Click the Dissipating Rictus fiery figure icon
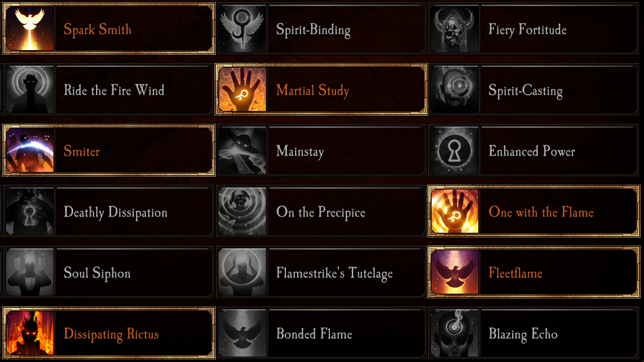The height and width of the screenshot is (362, 644). 29,334
